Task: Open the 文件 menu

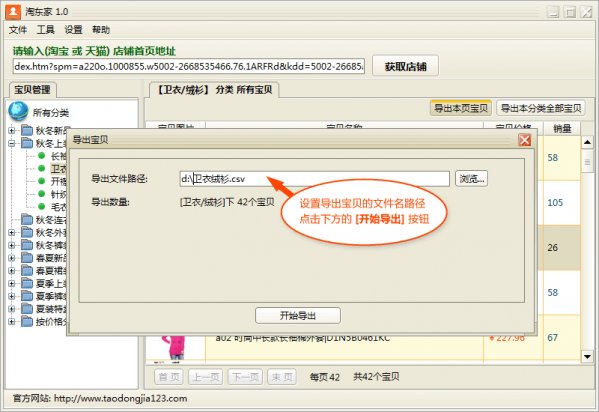Action: click(18, 29)
